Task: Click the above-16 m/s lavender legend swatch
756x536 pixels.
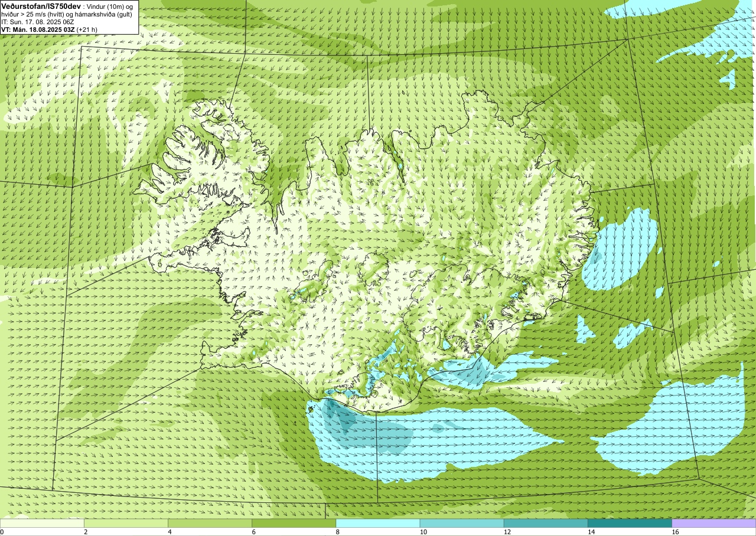Action: click(714, 523)
